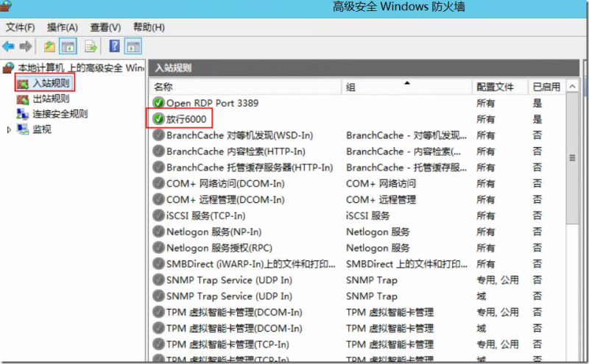Sort by the 名称 column header
The width and height of the screenshot is (589, 364).
[245, 87]
